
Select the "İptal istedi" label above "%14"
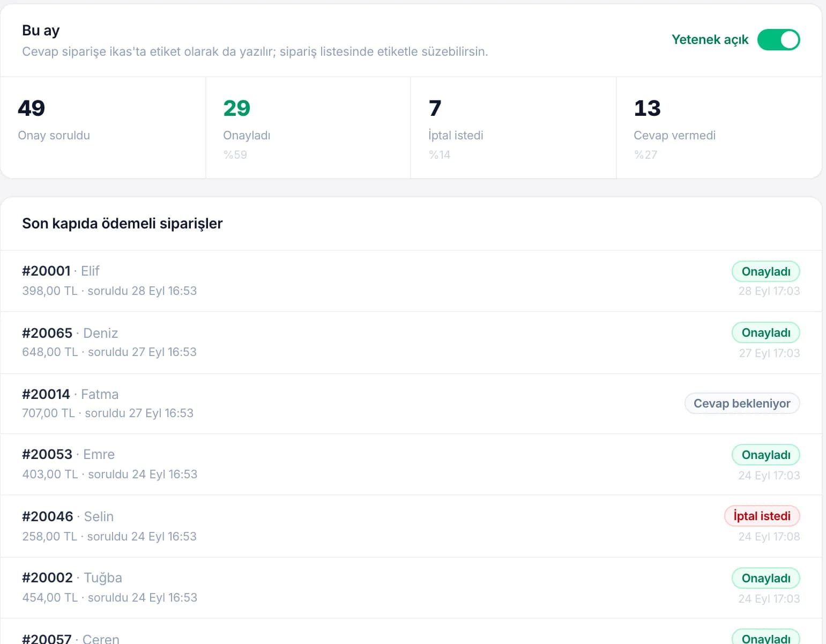tap(456, 135)
